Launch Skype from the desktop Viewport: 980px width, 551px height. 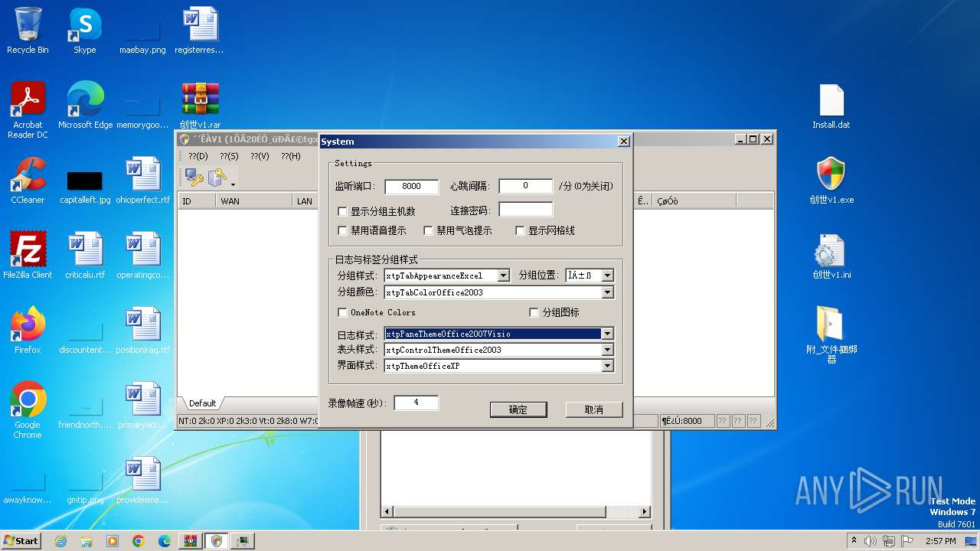85,31
